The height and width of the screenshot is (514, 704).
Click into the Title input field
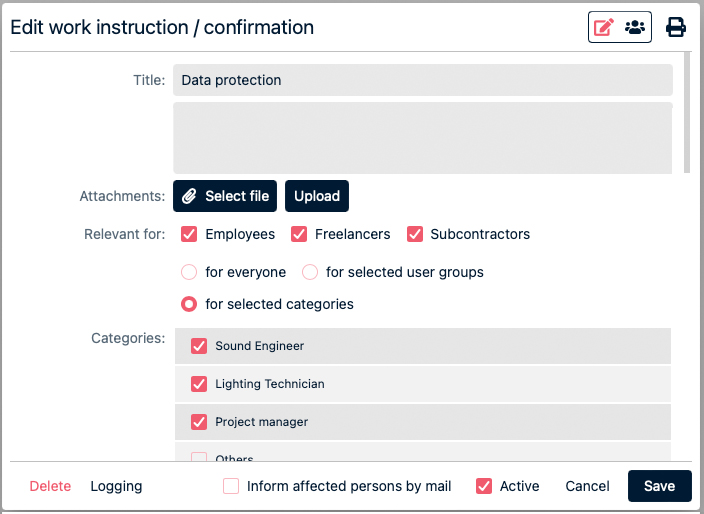point(422,80)
